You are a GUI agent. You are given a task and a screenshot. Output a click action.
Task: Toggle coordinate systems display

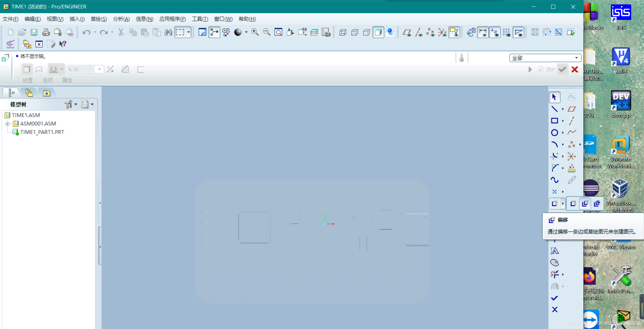tap(442, 32)
